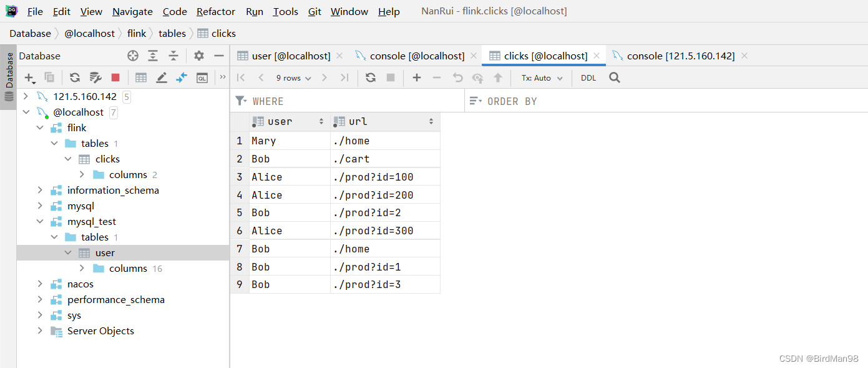Click the Submit up-arrow icon

(498, 77)
